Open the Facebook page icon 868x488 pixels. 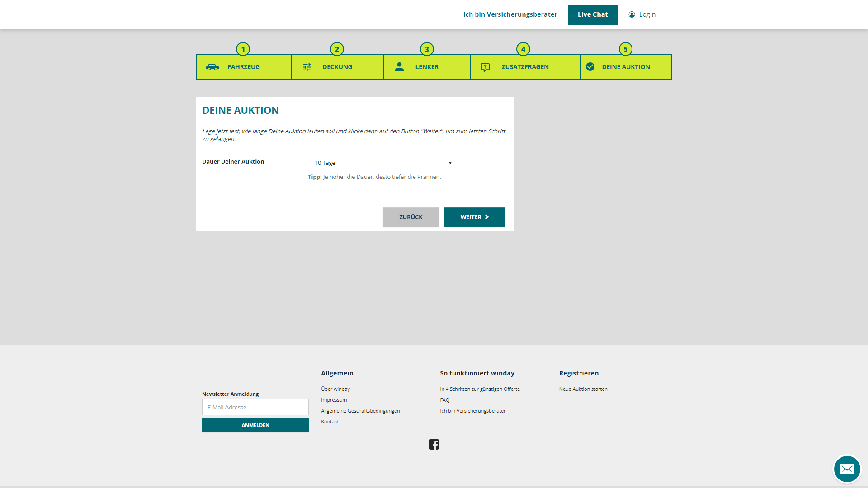click(x=434, y=444)
